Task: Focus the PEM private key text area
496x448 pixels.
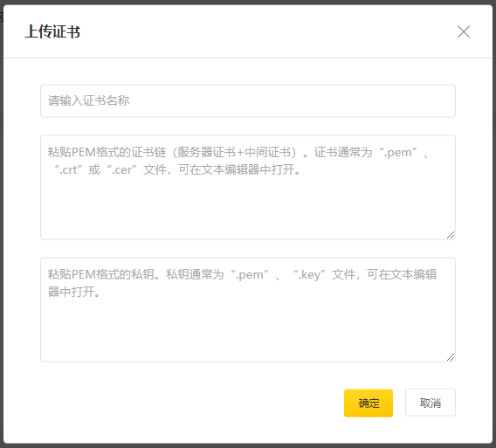Action: (x=248, y=309)
